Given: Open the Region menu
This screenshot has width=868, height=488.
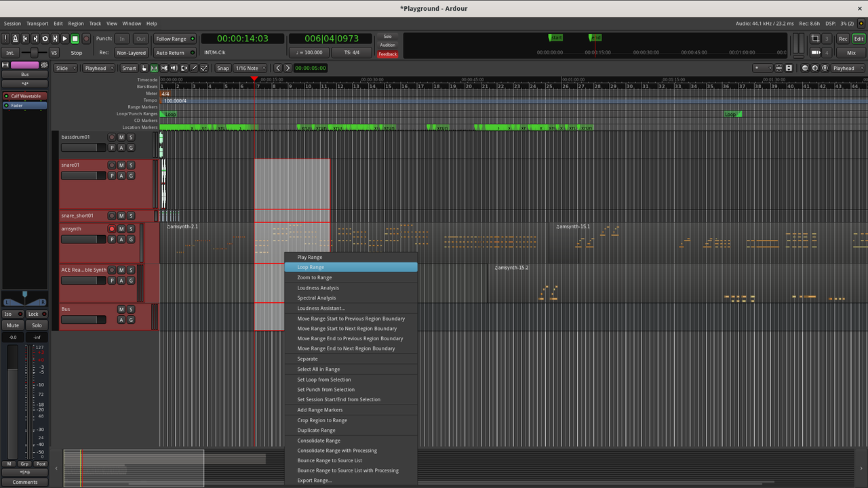Looking at the screenshot, I should tap(76, 24).
